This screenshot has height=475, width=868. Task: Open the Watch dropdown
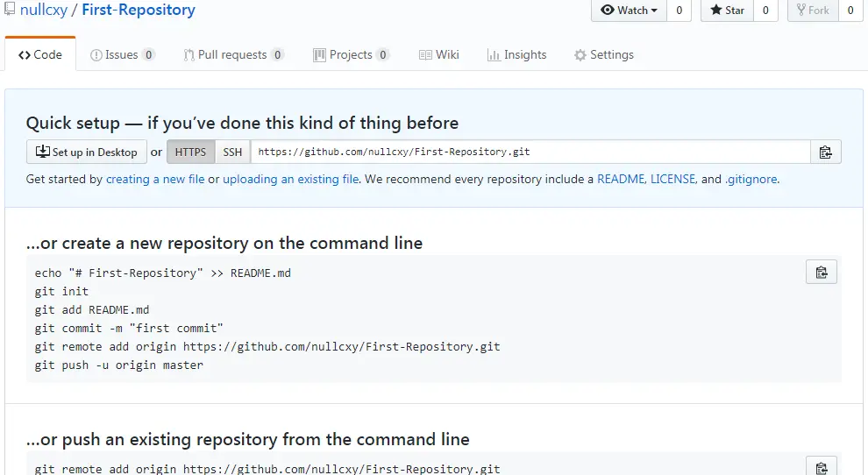tap(629, 10)
